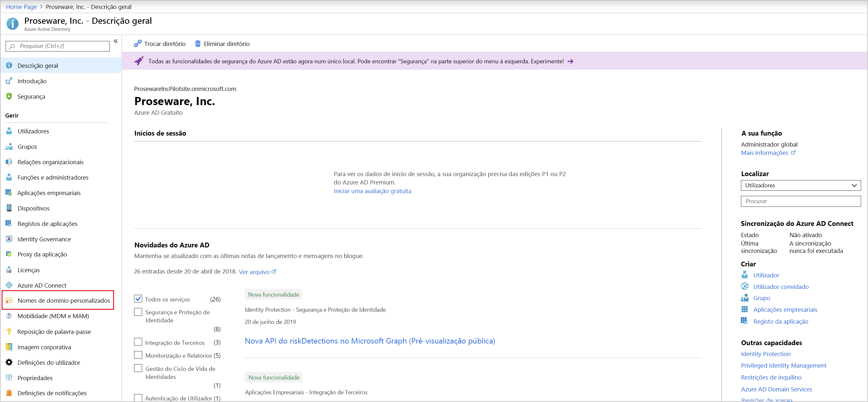This screenshot has width=868, height=402.
Task: Click the Procurar search input
Action: pos(801,201)
